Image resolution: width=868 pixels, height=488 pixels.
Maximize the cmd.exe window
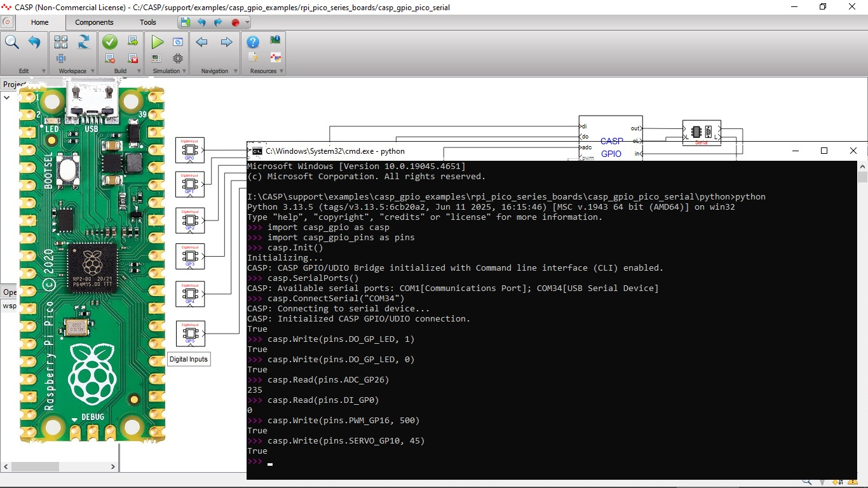pos(824,151)
